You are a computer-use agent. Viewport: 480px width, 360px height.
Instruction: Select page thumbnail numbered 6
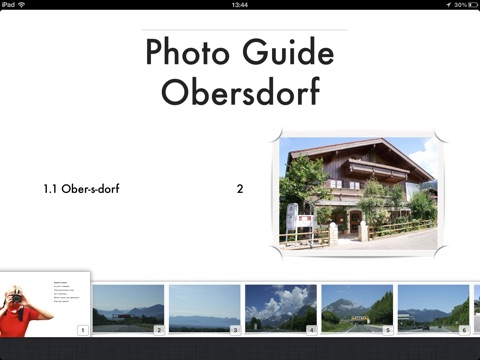click(433, 308)
